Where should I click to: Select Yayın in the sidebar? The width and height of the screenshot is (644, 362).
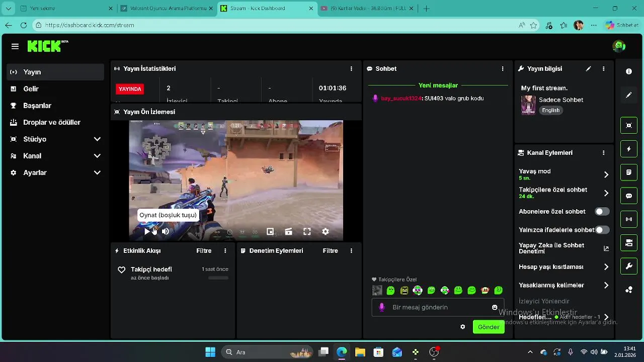coord(55,72)
